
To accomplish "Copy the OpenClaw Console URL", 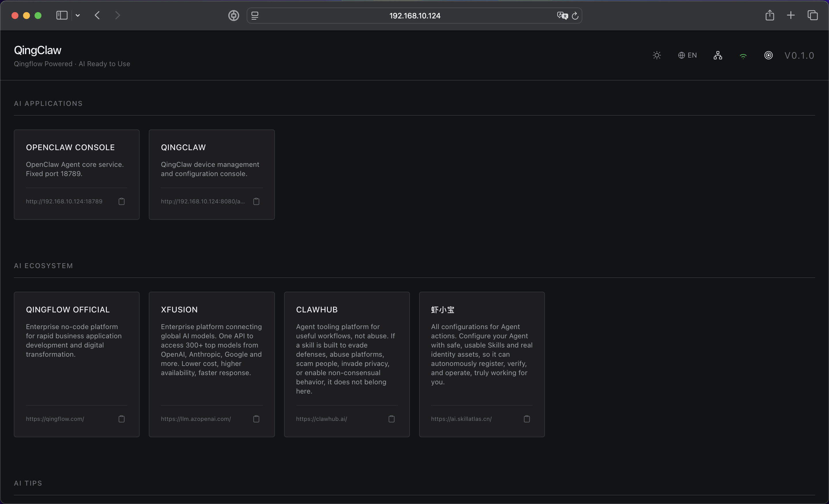I will coord(121,201).
